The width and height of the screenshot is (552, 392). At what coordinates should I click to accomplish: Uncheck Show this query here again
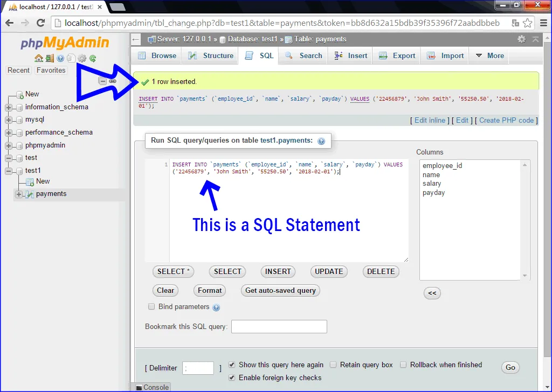[232, 365]
